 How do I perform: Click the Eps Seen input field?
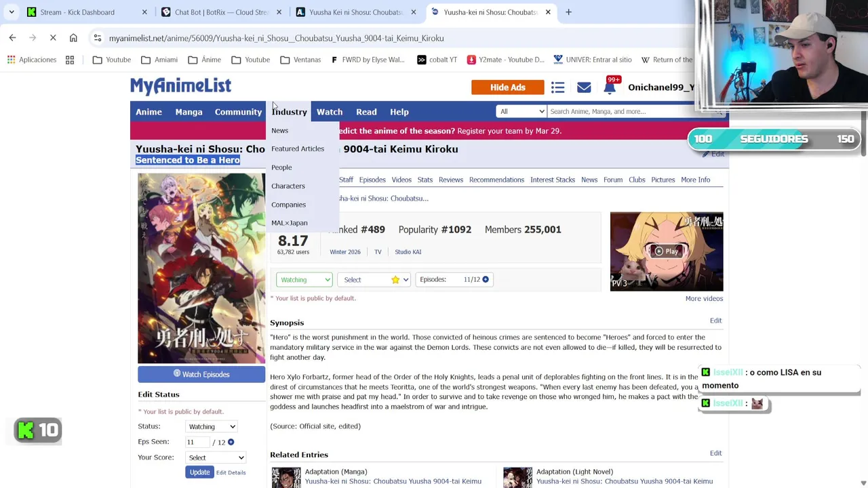[x=197, y=442]
